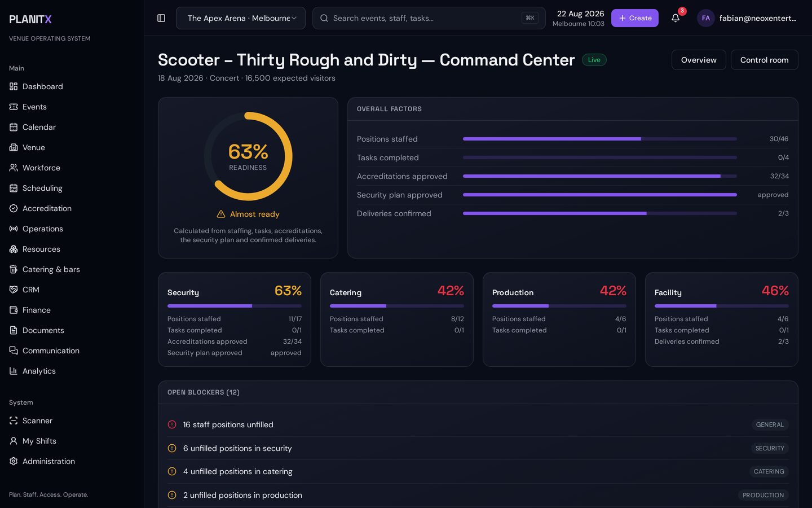Click the PRODUCTION blocker tag
812x508 pixels.
point(764,495)
